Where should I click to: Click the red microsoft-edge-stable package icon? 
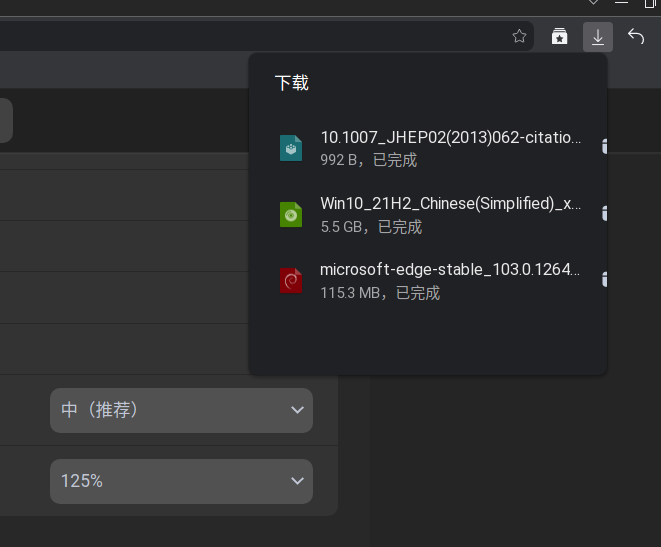point(291,280)
